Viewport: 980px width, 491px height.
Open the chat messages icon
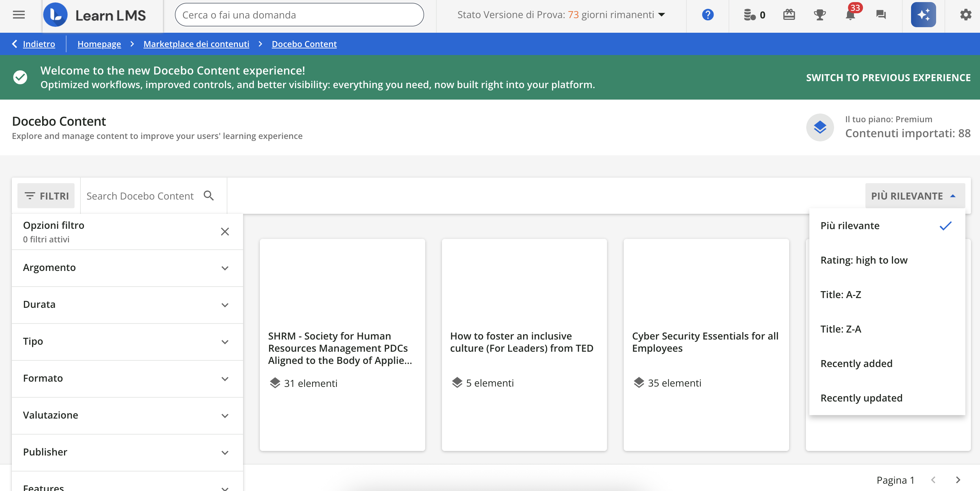pos(881,15)
